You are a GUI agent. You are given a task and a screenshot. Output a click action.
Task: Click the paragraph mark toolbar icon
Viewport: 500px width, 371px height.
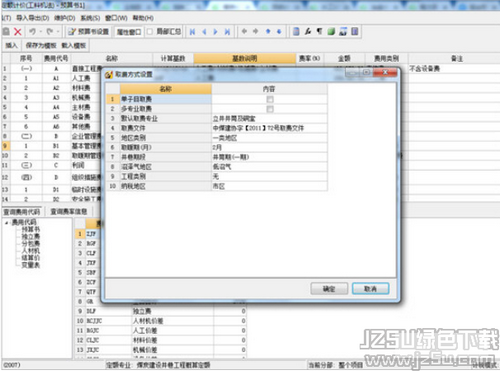click(x=319, y=31)
